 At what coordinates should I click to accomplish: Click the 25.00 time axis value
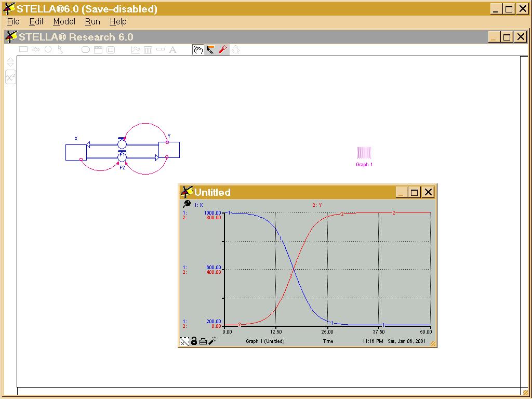click(327, 331)
